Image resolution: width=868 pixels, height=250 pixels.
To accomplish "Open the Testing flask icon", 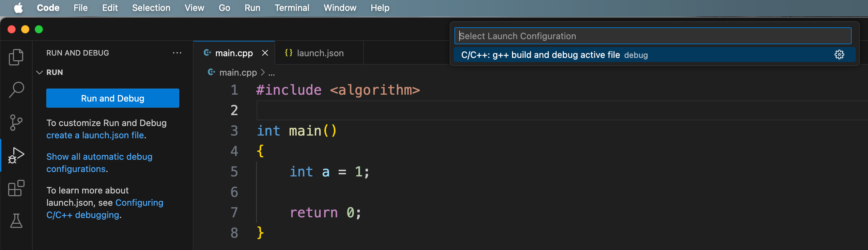I will (x=16, y=221).
